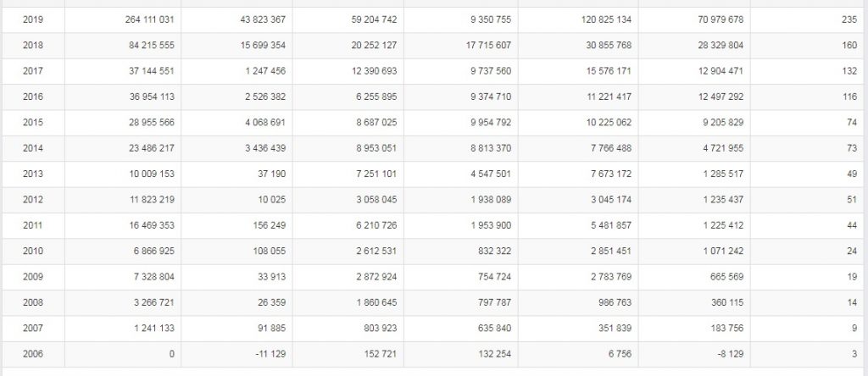
Task: Select the 2019 year cell
Action: tap(33, 20)
